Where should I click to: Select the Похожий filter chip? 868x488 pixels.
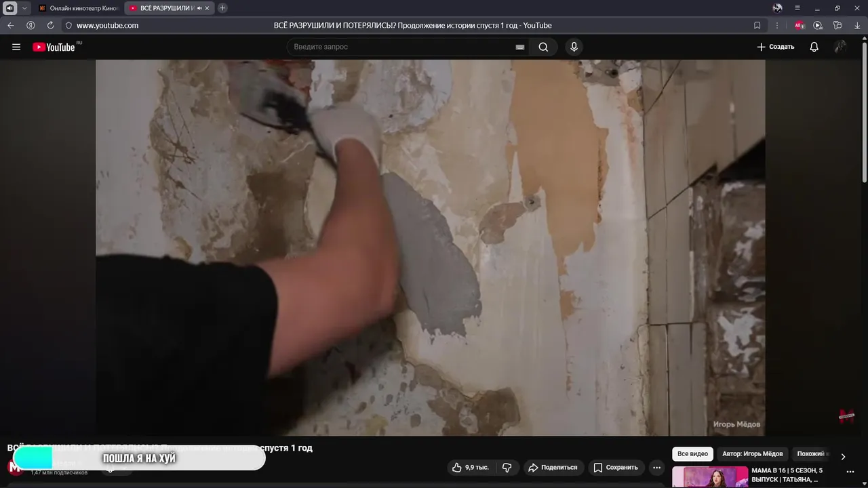812,454
